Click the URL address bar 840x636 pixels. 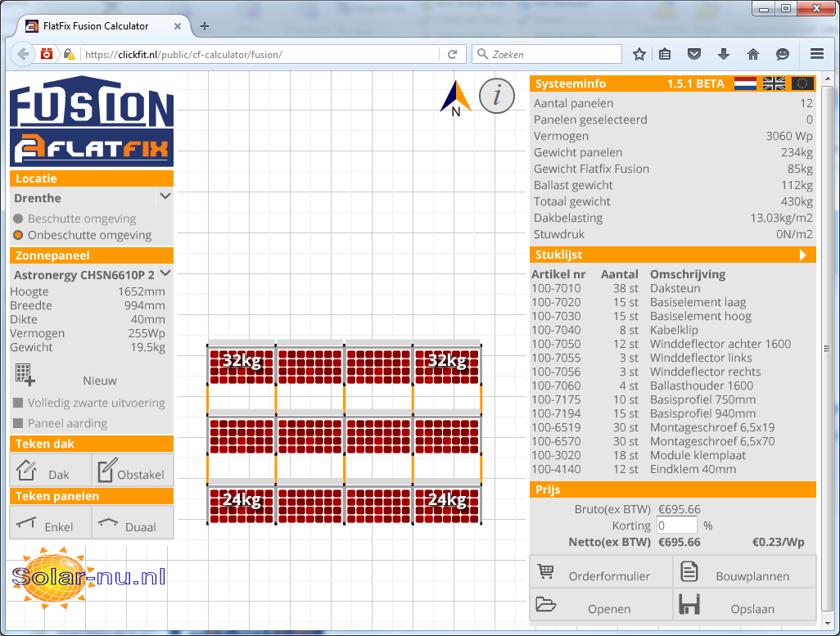point(260,54)
